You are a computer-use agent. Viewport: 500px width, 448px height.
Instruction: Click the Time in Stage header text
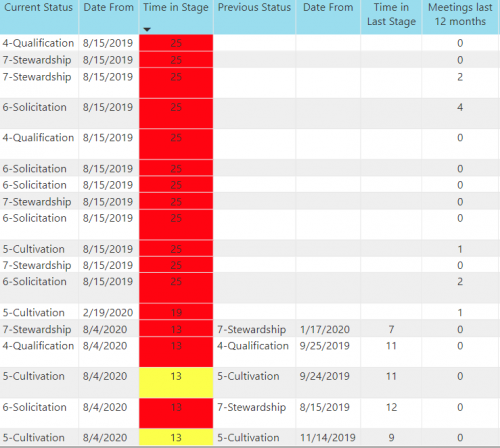tap(176, 7)
